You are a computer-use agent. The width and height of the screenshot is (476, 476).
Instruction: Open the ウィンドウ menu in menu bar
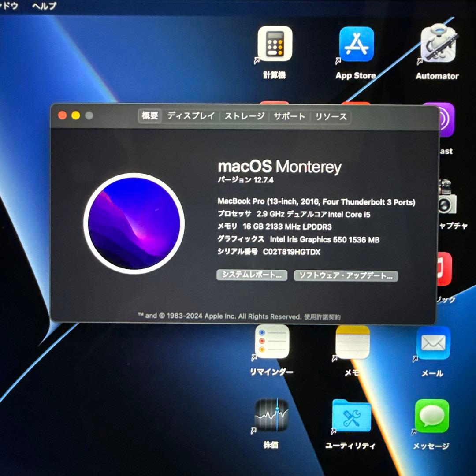(10, 6)
